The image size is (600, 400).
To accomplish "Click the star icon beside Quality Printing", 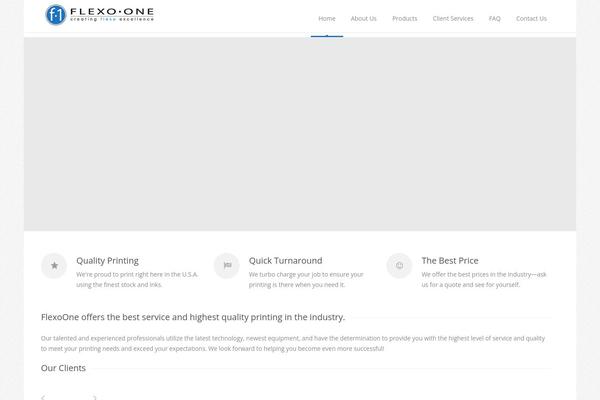I will [54, 266].
